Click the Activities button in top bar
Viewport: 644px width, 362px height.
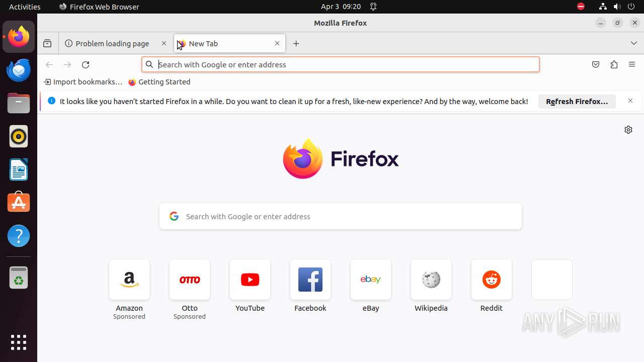point(25,7)
